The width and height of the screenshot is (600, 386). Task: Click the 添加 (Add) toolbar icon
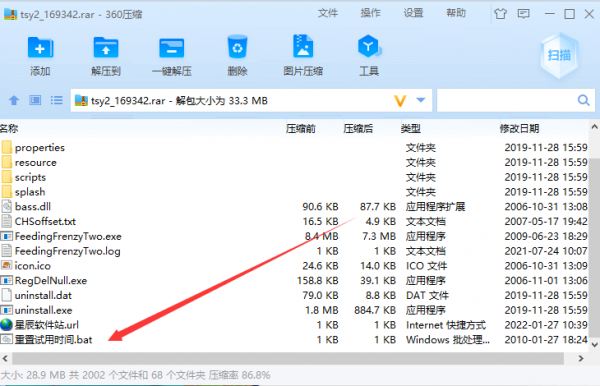[40, 48]
